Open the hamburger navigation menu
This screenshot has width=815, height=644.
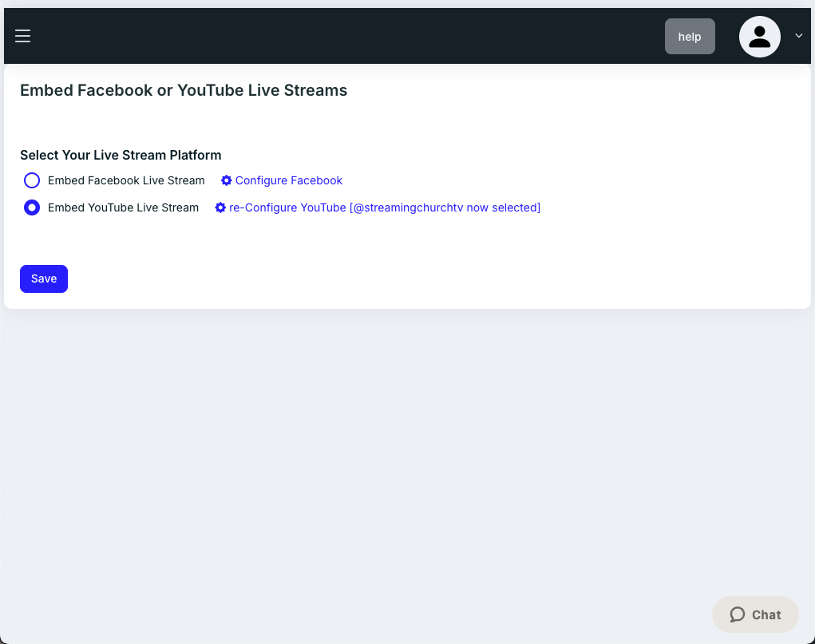pos(22,36)
